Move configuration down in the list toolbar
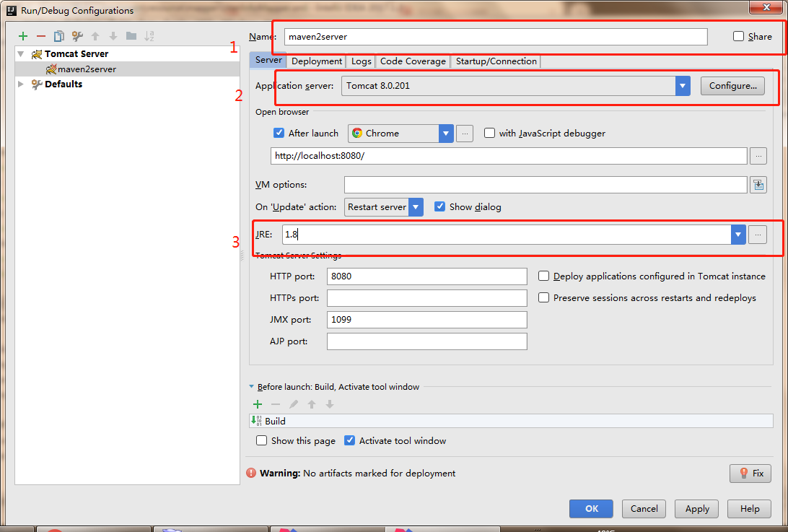 click(x=113, y=36)
